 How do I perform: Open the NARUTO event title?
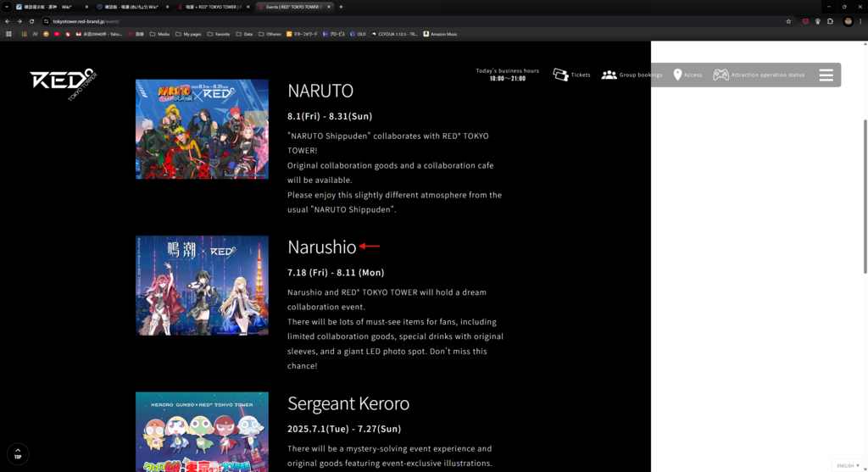coord(320,90)
